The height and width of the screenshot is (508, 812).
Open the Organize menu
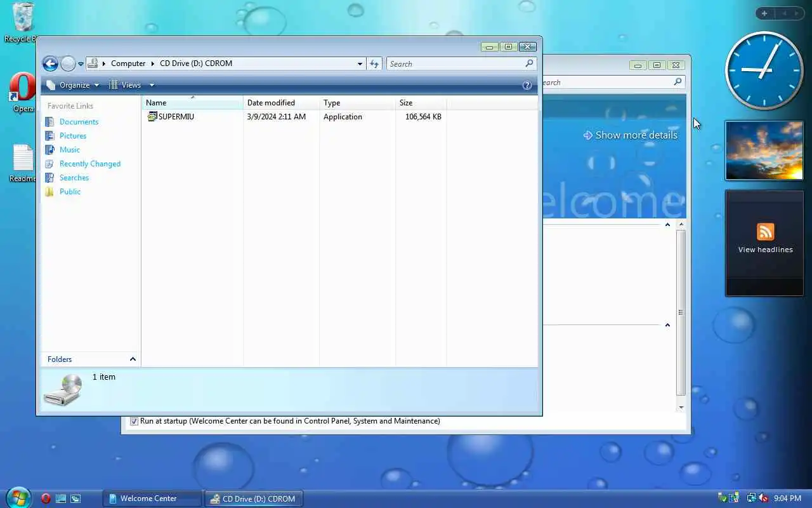pos(73,85)
